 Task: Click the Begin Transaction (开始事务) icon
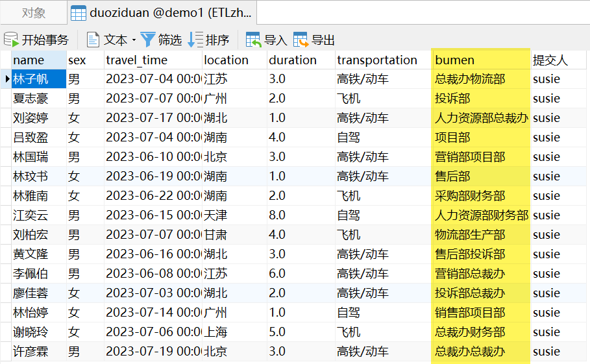coord(11,40)
